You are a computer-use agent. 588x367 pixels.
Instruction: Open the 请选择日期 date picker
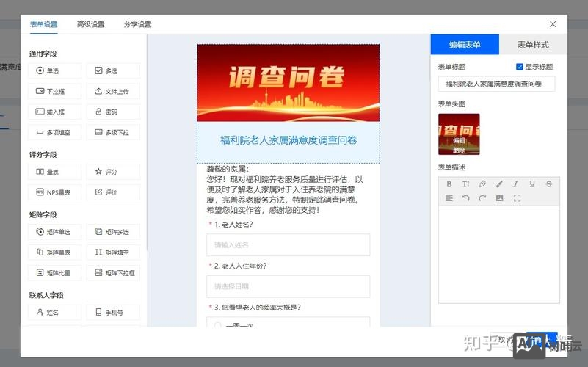click(x=288, y=286)
